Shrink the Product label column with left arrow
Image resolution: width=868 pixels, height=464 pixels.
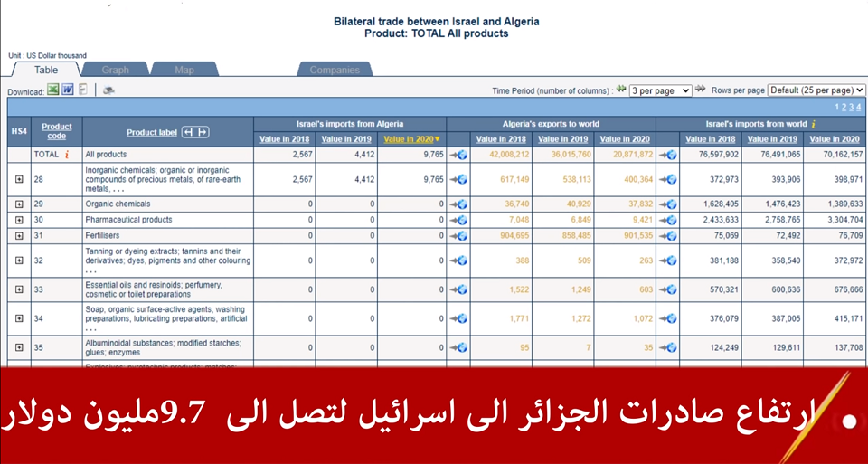189,132
